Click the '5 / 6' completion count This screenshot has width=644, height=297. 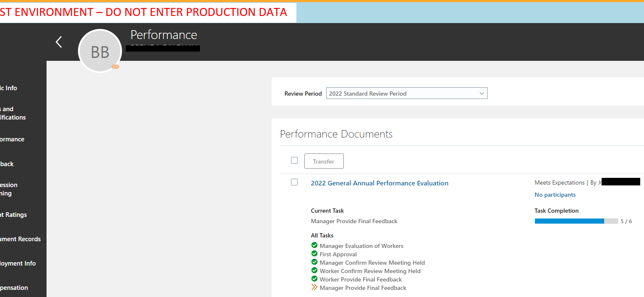click(x=626, y=221)
